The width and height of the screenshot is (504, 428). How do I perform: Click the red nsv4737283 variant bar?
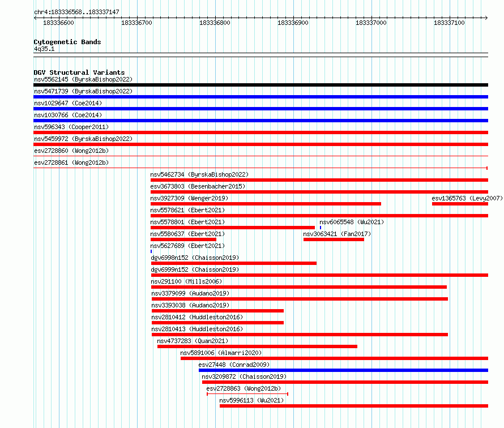(x=257, y=346)
